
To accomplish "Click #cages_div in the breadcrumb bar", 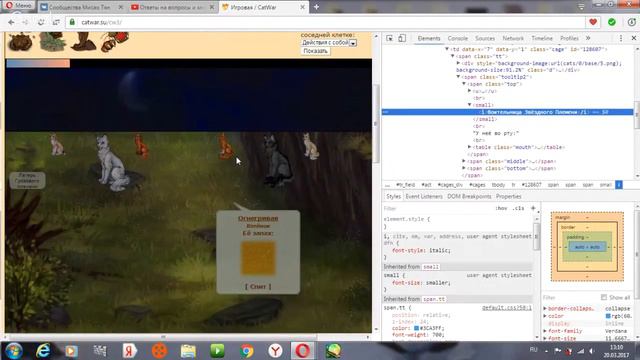I will (450, 185).
